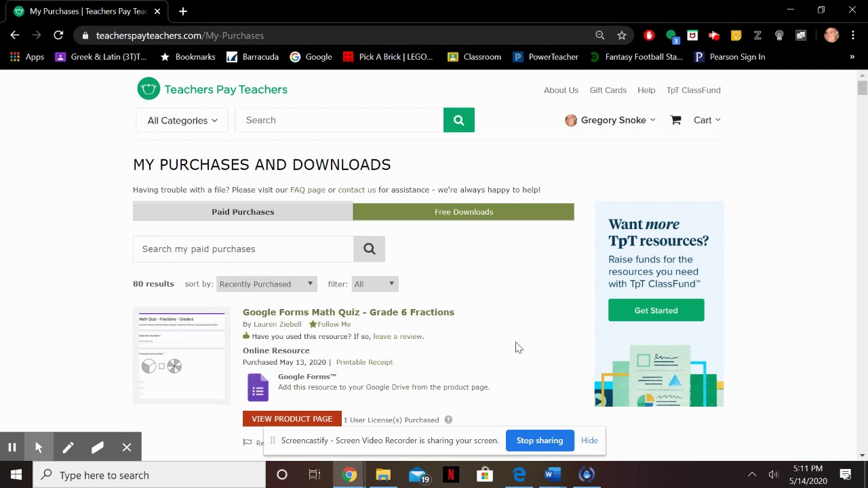Expand the All Categories dropdown

tap(182, 120)
